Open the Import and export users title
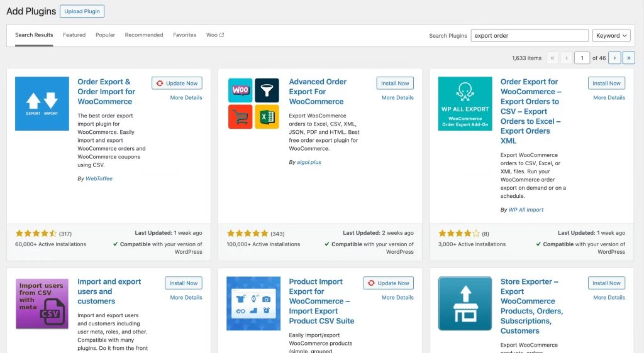This screenshot has height=353, width=644. [x=109, y=291]
